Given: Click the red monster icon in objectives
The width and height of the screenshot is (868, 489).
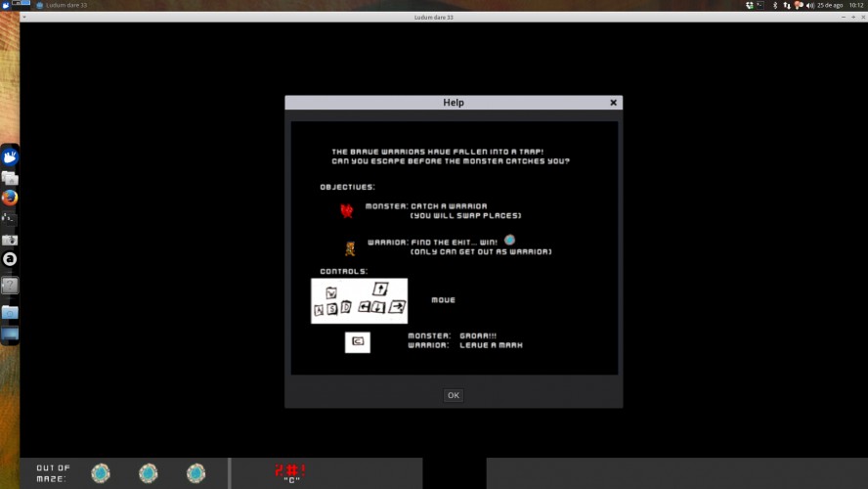Looking at the screenshot, I should [x=347, y=210].
